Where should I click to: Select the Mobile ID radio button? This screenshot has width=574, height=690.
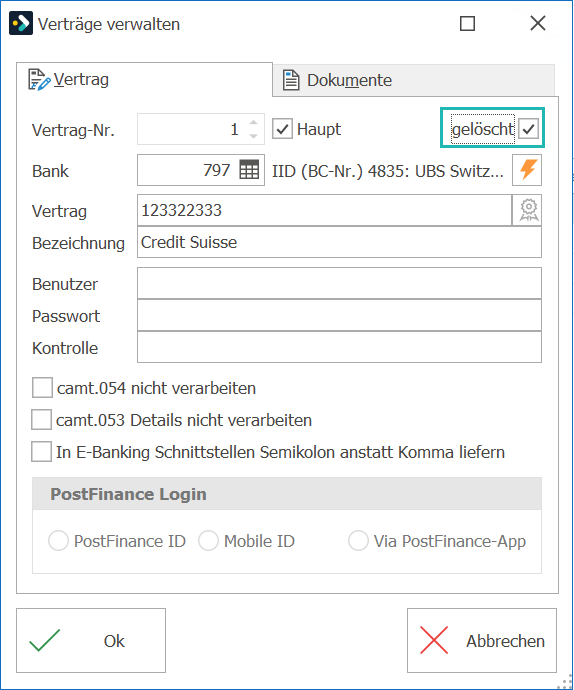click(x=208, y=540)
